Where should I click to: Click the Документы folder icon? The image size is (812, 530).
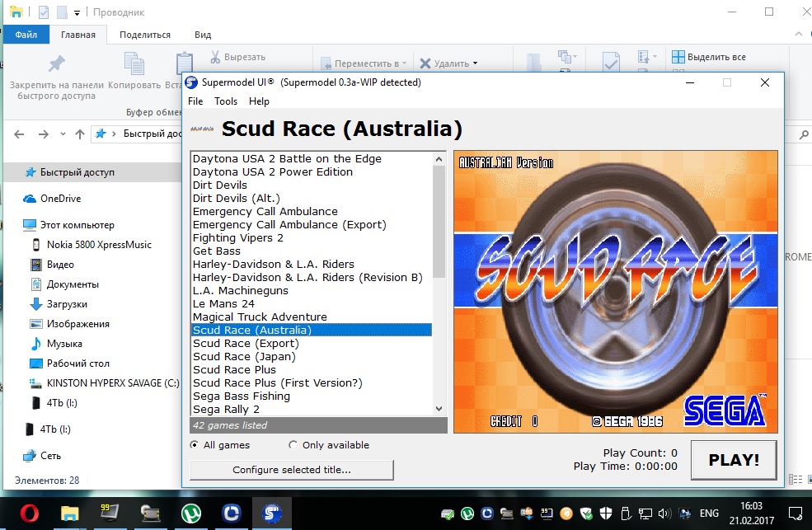pyautogui.click(x=35, y=284)
